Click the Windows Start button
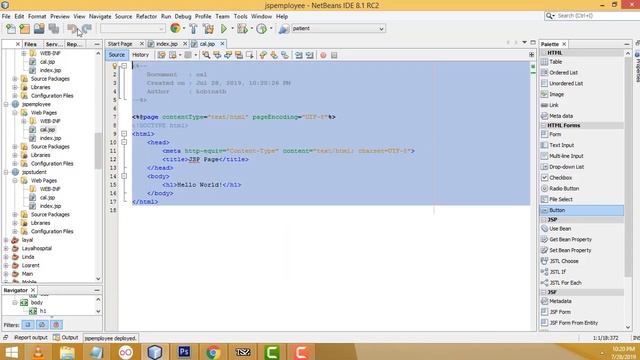This screenshot has height=360, width=640. pos(11,352)
